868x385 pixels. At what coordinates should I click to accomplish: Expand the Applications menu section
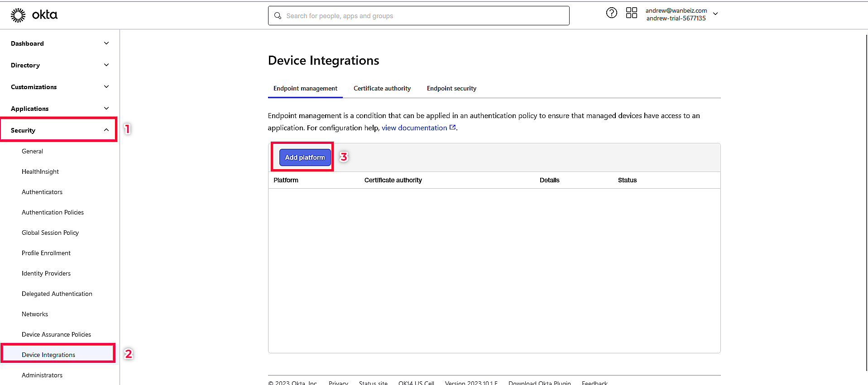(106, 109)
